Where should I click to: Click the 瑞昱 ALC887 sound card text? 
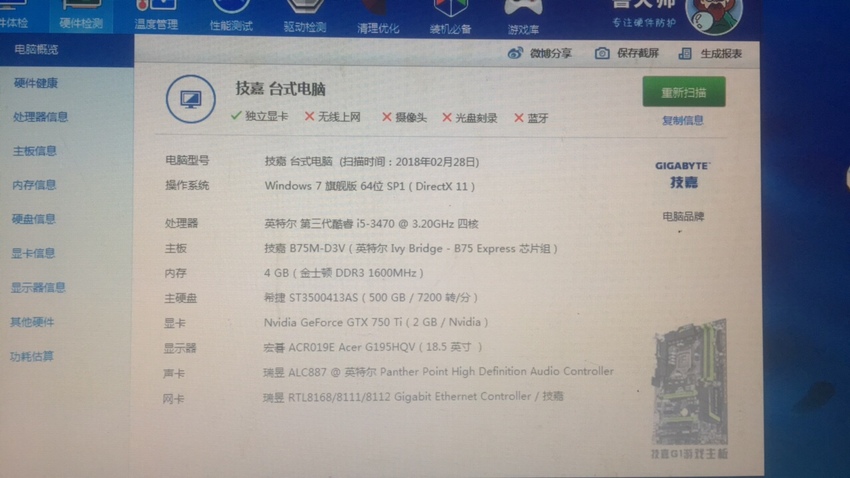(439, 372)
